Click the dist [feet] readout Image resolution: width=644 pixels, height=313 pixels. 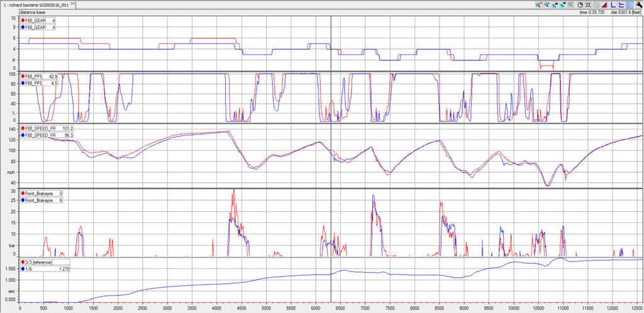(626, 13)
